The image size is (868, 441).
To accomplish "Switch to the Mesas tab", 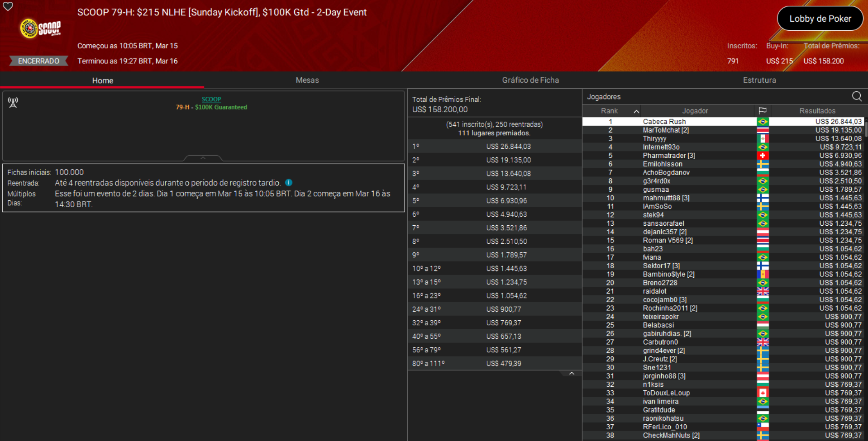I will [x=307, y=80].
